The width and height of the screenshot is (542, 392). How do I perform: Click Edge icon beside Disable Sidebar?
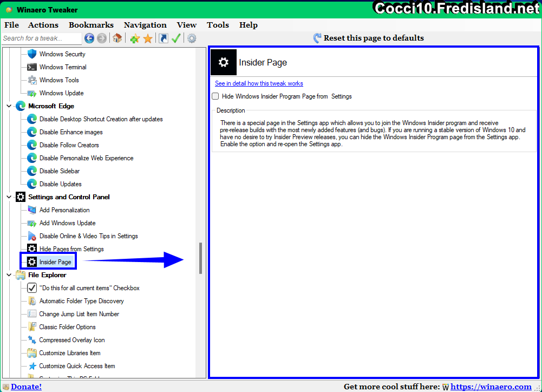pos(32,171)
